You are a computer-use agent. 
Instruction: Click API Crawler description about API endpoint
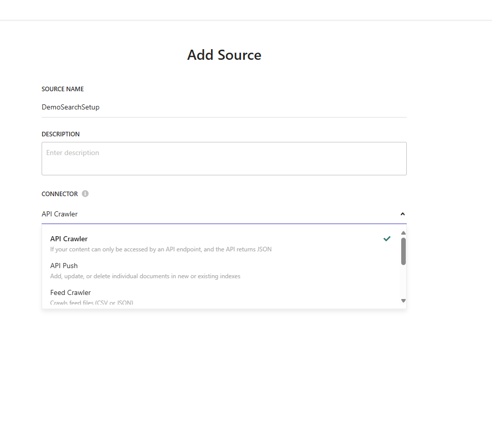coord(161,249)
